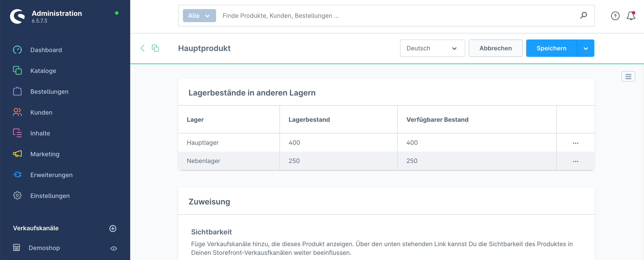This screenshot has height=260, width=644.
Task: Open Hauptlager row context menu
Action: coord(575,143)
